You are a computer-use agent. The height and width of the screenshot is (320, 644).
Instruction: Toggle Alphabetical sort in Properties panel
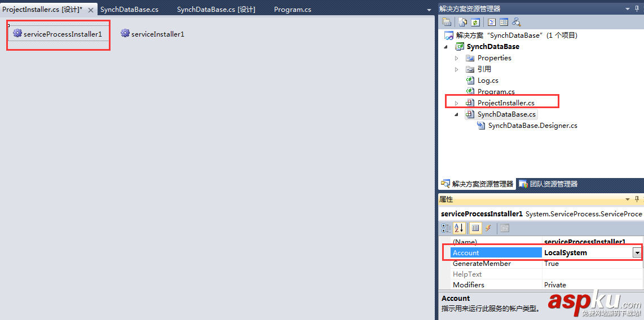coord(458,228)
